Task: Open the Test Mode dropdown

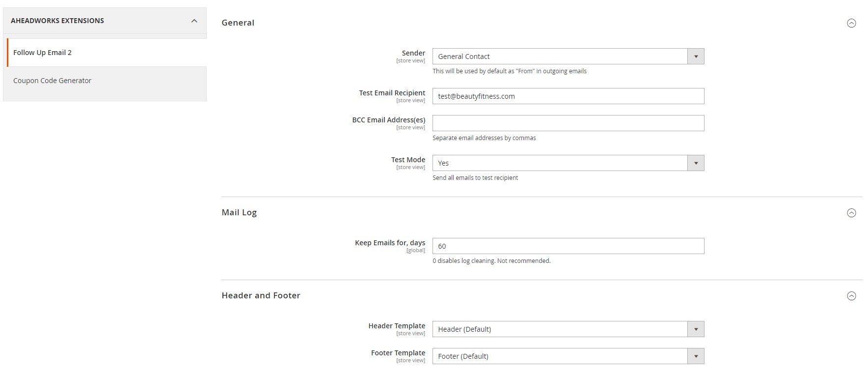Action: (x=560, y=163)
